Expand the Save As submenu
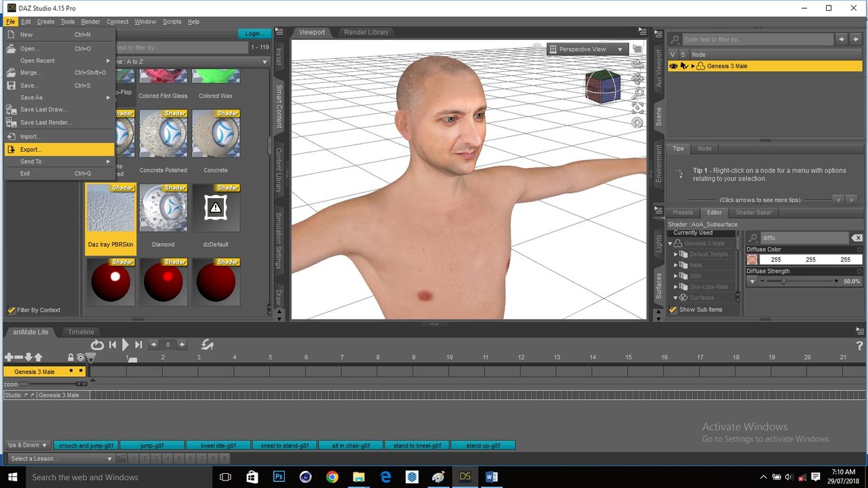Viewport: 868px width, 488px height. (x=59, y=98)
